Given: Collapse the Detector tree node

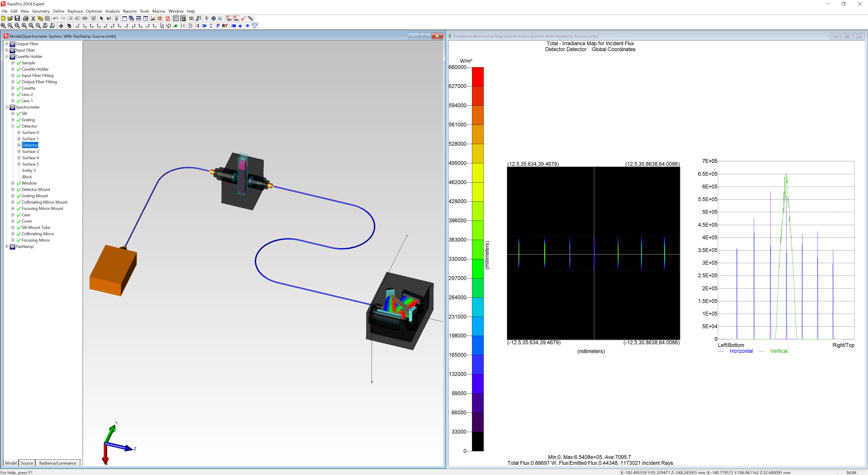Looking at the screenshot, I should pyautogui.click(x=13, y=126).
